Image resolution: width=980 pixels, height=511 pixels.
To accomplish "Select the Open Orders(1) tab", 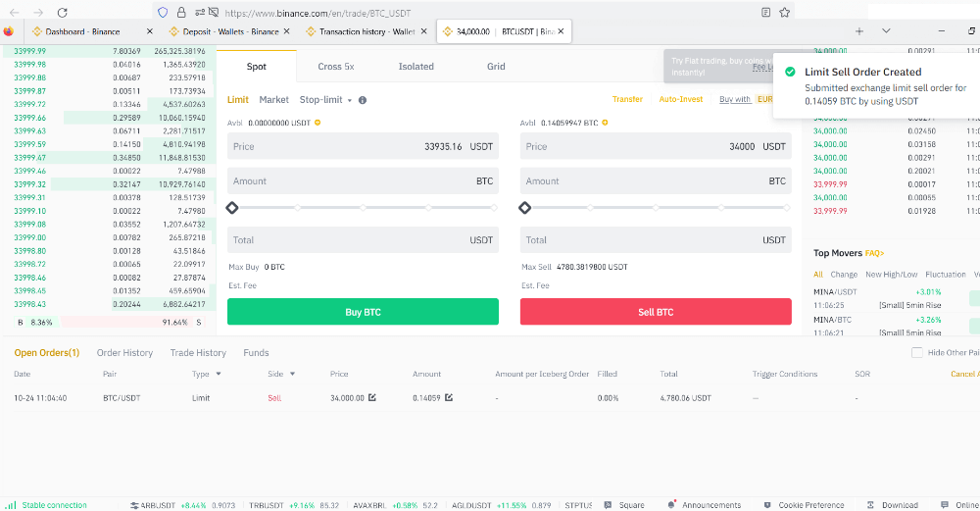I will point(47,353).
